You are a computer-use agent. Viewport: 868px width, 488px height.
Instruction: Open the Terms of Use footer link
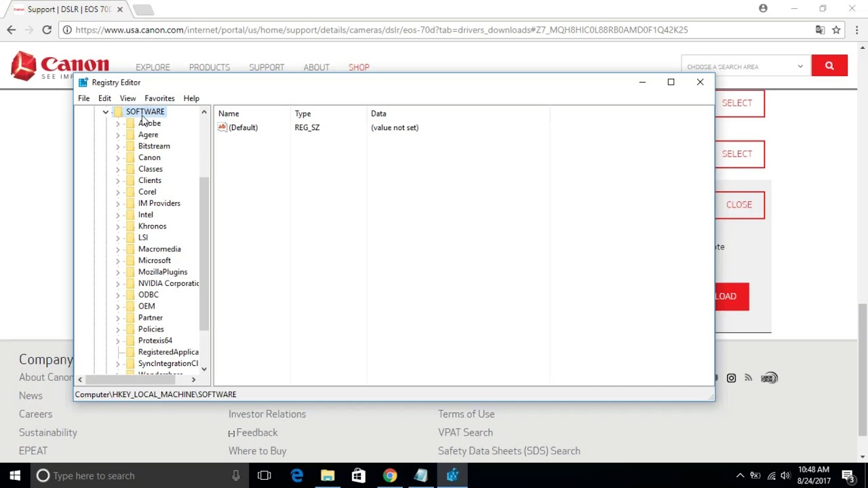pyautogui.click(x=466, y=414)
